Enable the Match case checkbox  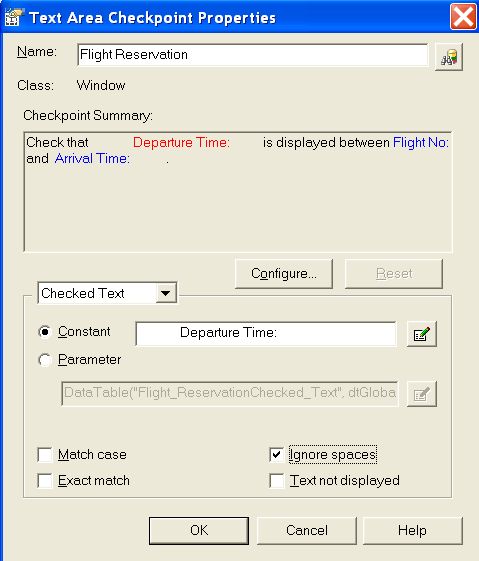coord(45,455)
